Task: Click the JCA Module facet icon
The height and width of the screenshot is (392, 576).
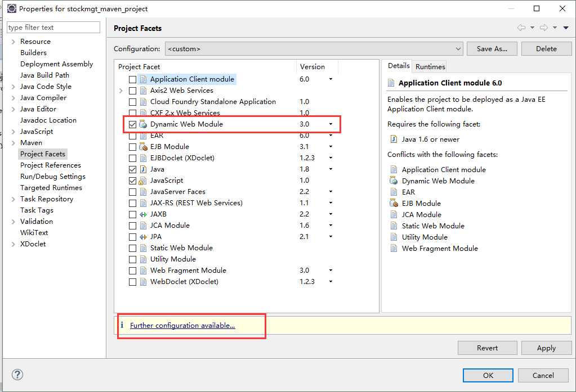Action: pyautogui.click(x=143, y=226)
